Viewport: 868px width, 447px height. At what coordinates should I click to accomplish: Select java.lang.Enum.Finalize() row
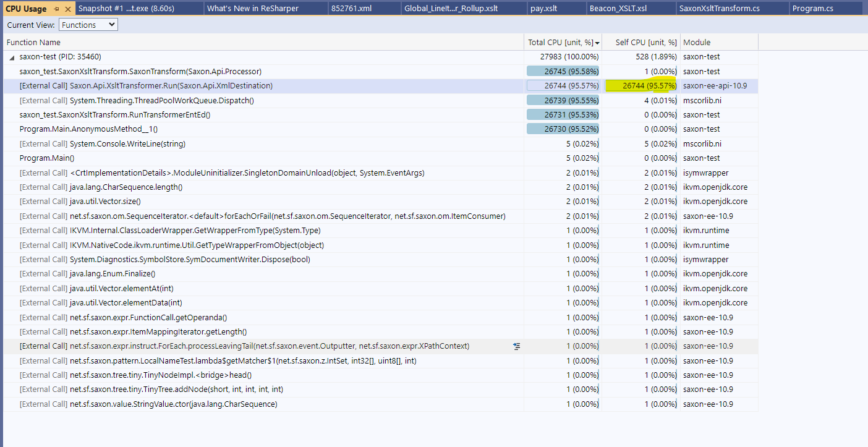[380, 274]
